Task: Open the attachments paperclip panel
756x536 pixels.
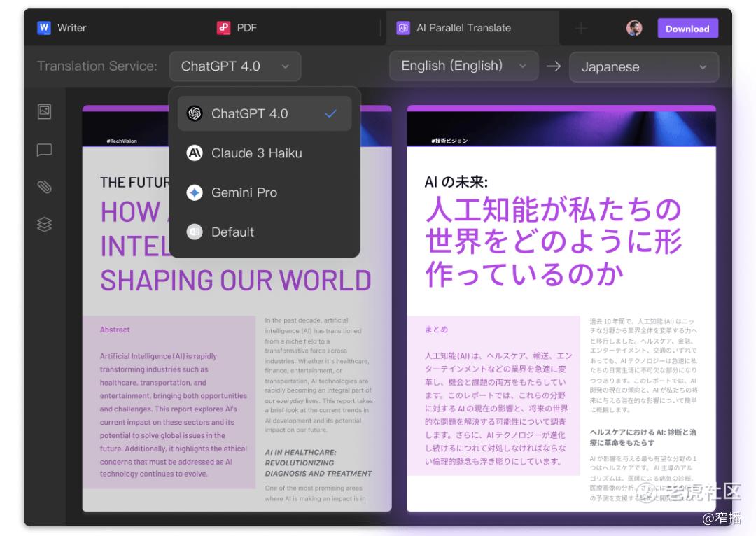Action: coord(44,187)
